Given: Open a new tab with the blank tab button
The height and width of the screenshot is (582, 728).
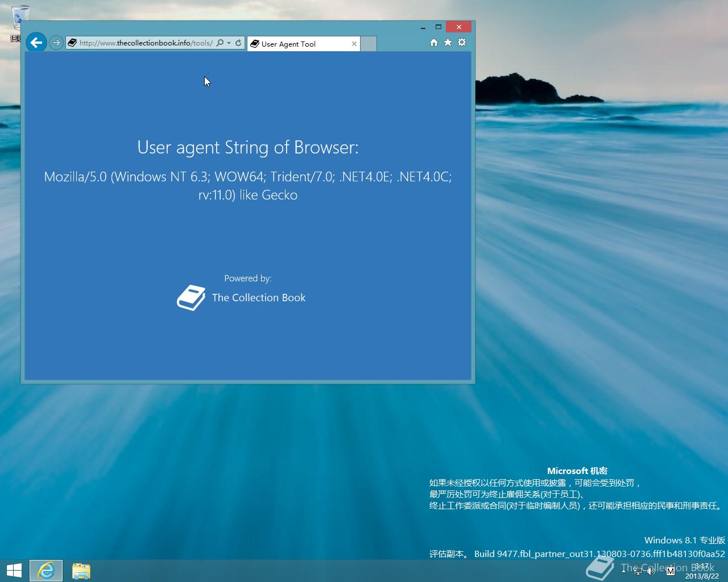Looking at the screenshot, I should (369, 44).
